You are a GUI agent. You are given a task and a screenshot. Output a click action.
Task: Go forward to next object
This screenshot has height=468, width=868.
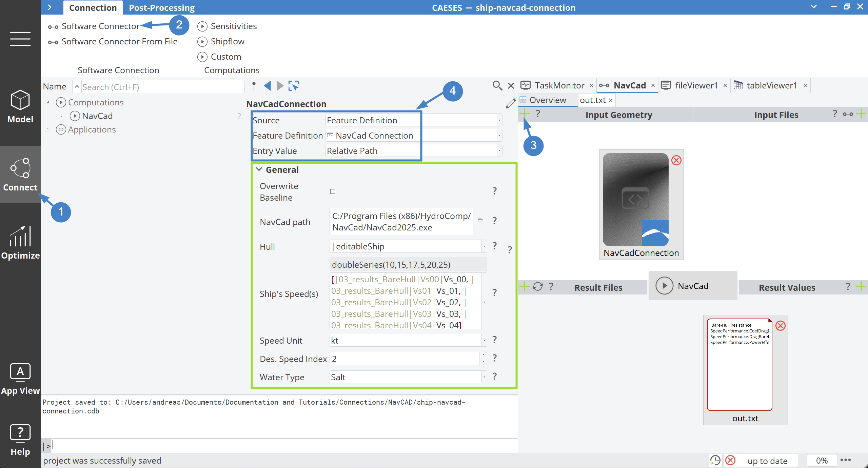(x=280, y=86)
